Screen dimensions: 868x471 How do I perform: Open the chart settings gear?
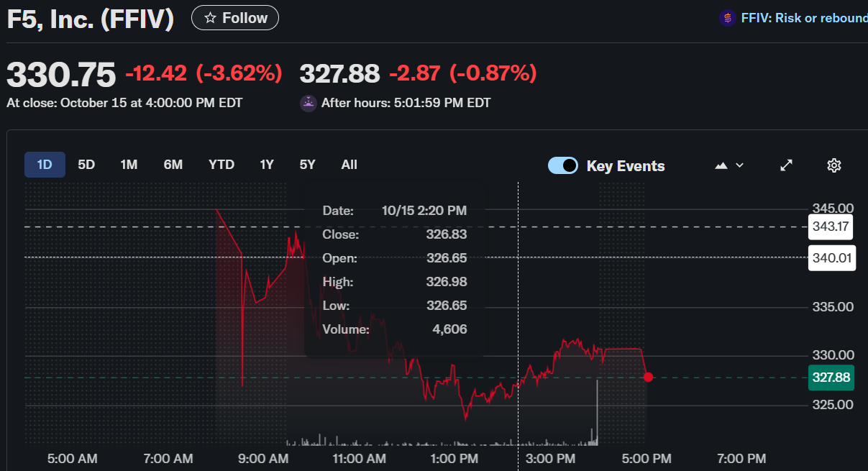(x=833, y=165)
